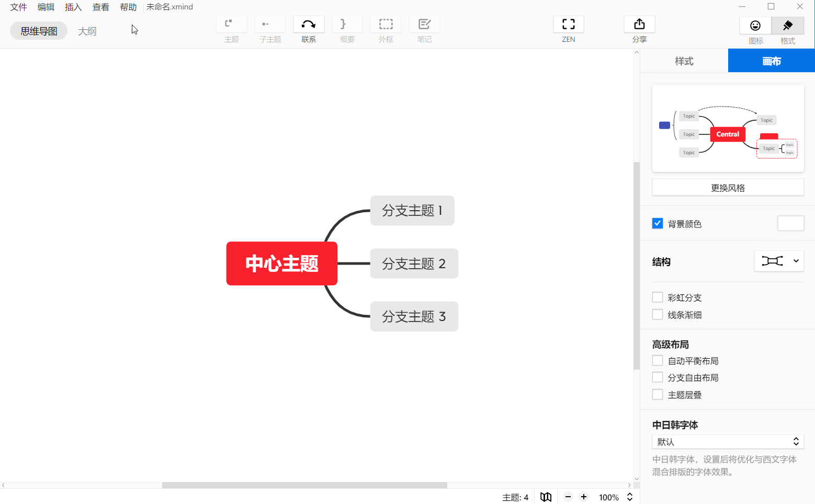Toggle 主题层叠 topic overlap

point(658,394)
